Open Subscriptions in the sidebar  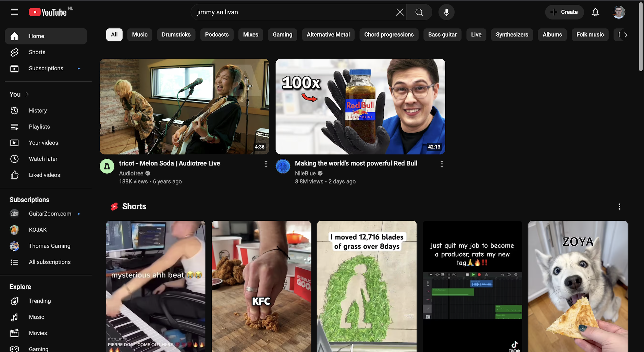46,68
